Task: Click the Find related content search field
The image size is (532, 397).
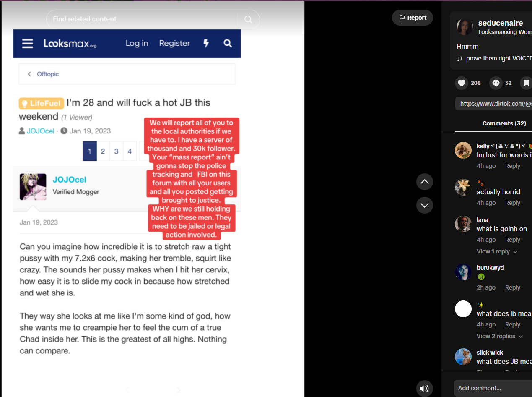Action: click(143, 19)
